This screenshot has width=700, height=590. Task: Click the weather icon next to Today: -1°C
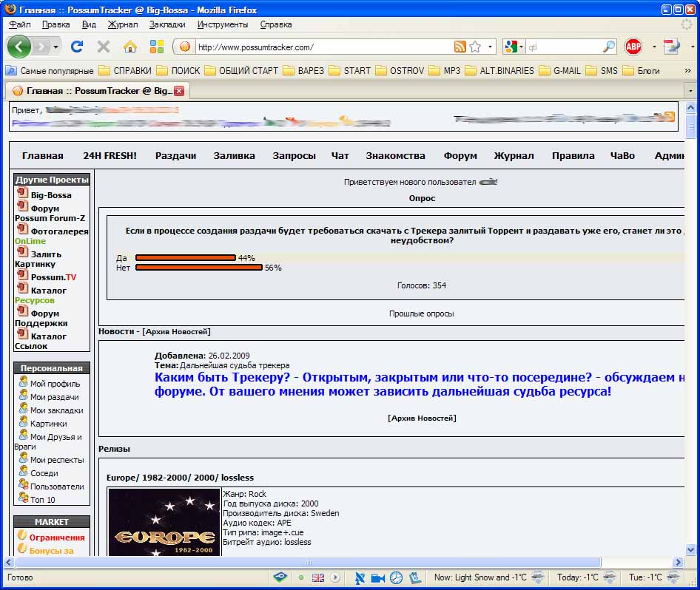click(610, 577)
